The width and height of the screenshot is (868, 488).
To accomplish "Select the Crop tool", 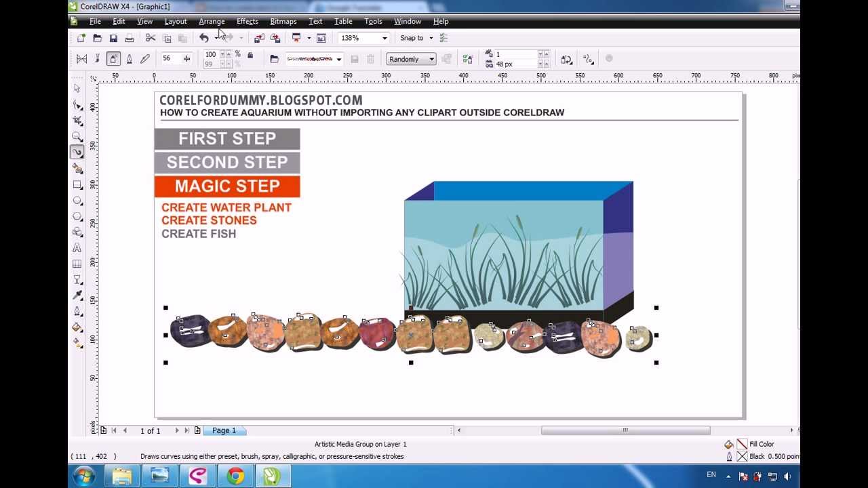I will (x=77, y=121).
